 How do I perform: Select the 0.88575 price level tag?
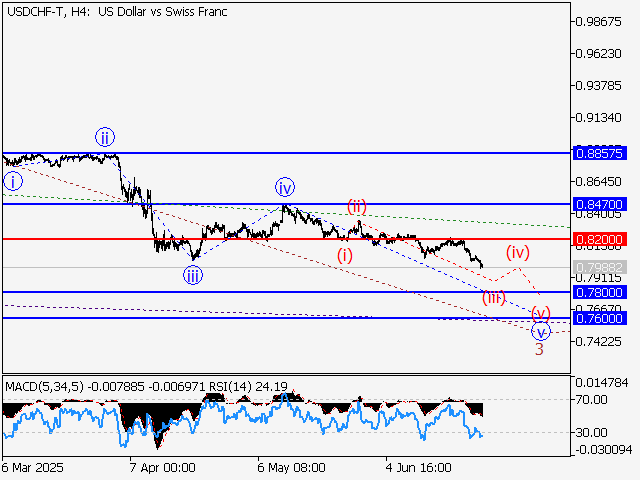coord(600,153)
